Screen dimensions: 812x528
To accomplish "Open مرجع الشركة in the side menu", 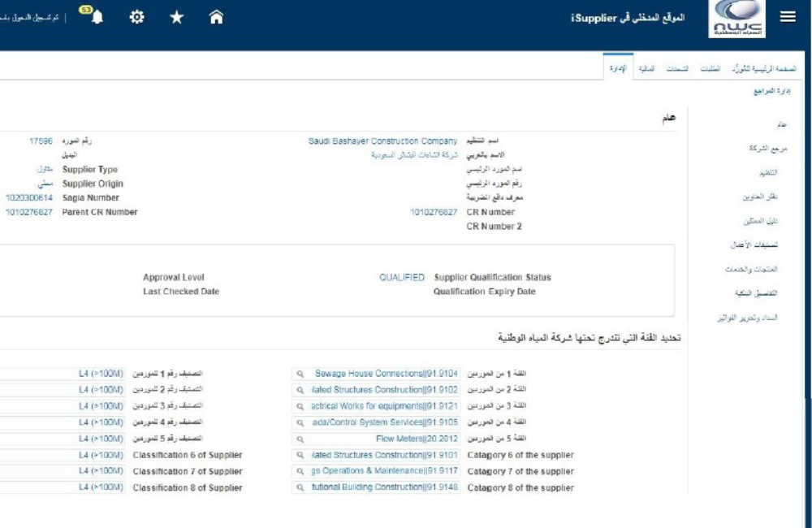I will tap(768, 148).
